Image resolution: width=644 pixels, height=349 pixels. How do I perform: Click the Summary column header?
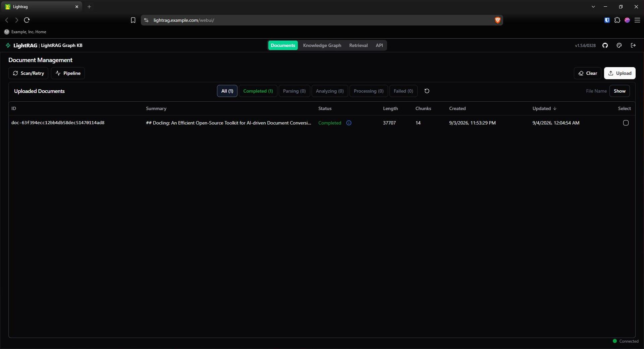point(156,108)
